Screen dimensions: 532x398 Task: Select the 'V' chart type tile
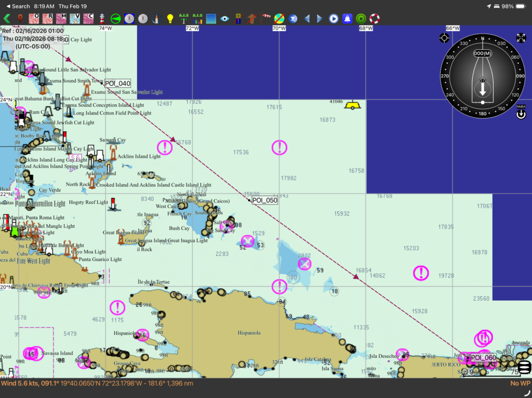[x=75, y=19]
